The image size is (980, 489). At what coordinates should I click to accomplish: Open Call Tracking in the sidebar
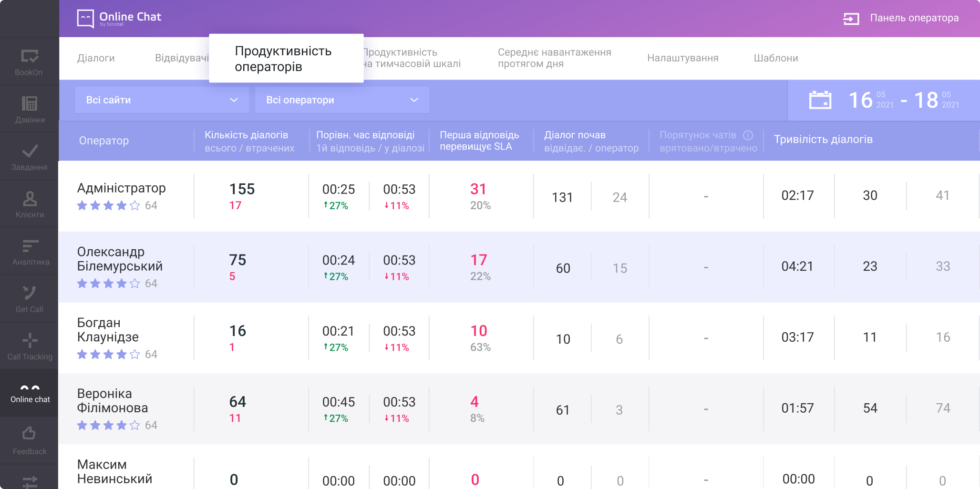tap(29, 346)
